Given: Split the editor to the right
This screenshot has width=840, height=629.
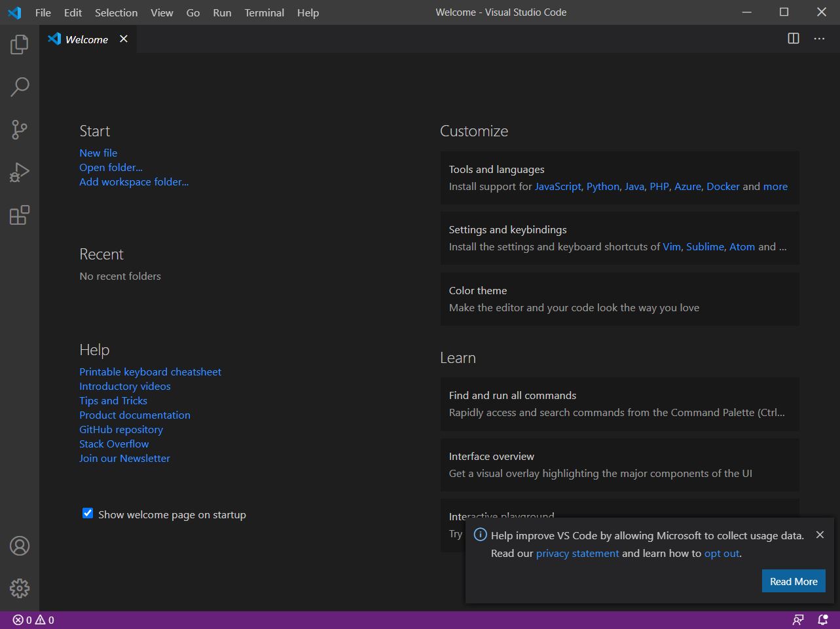Looking at the screenshot, I should pyautogui.click(x=794, y=39).
